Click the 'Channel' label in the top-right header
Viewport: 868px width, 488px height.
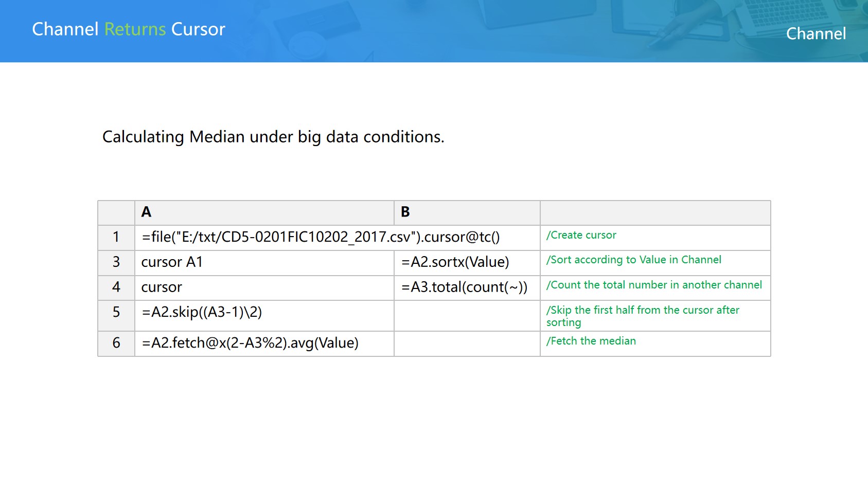816,34
